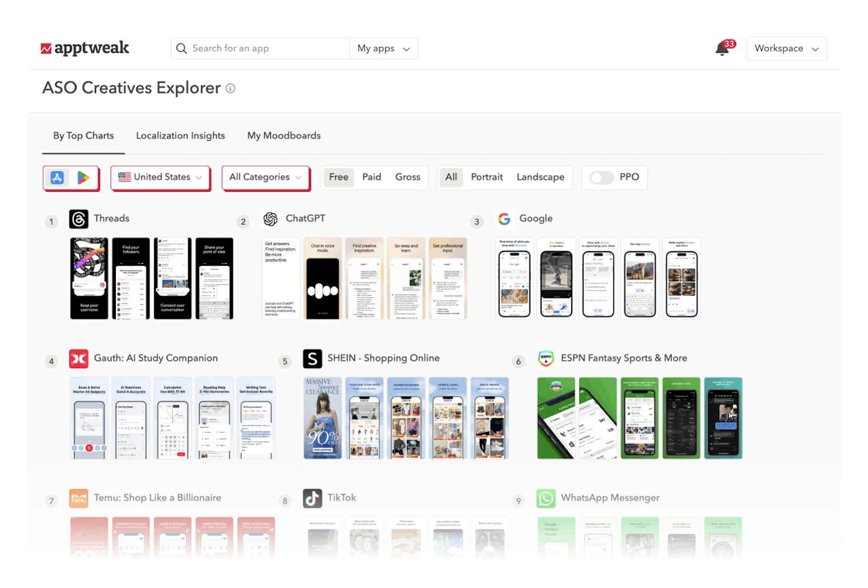This screenshot has height=588, width=868.
Task: Click the WhatsApp Messenger app icon
Action: point(546,497)
